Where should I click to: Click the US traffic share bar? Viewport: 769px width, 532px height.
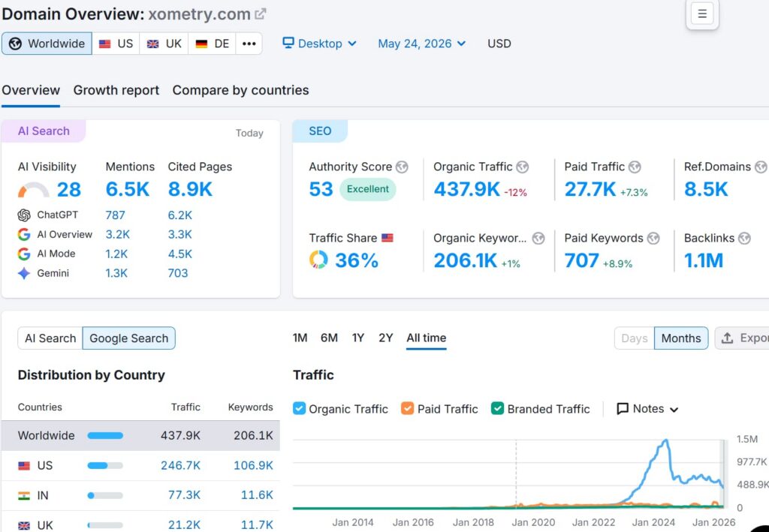point(105,465)
